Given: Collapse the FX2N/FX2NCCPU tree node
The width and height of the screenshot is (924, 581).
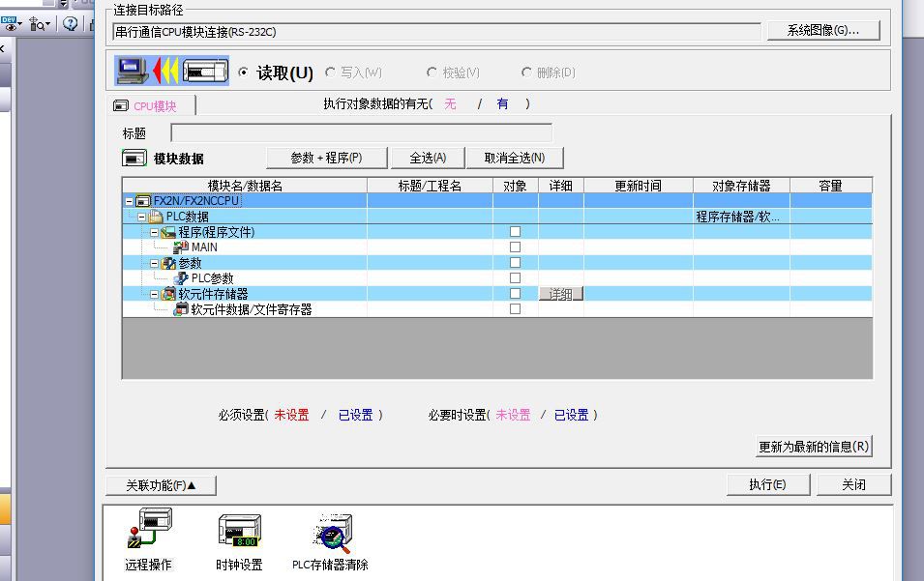Looking at the screenshot, I should (129, 201).
